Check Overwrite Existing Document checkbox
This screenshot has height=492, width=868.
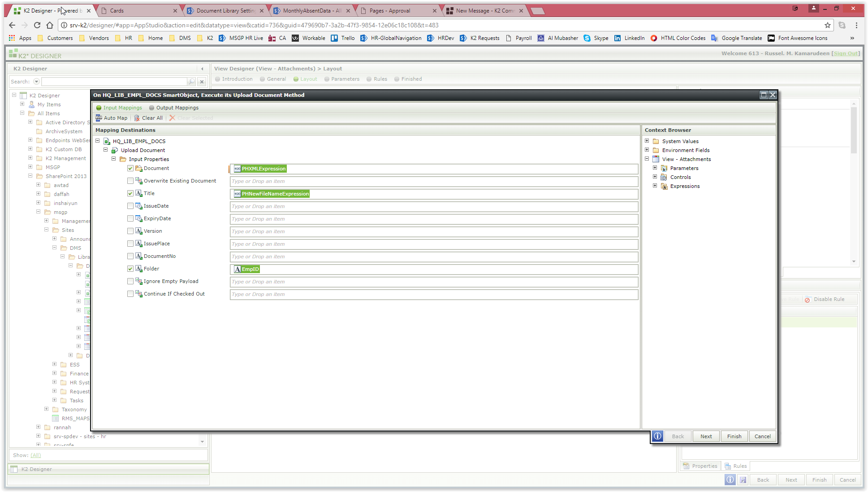pos(130,181)
